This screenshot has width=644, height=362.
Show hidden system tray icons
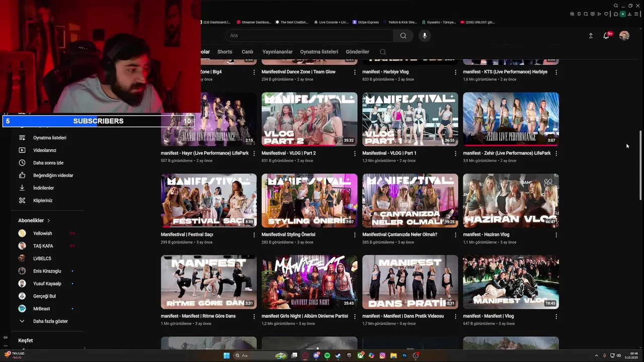coord(597,355)
